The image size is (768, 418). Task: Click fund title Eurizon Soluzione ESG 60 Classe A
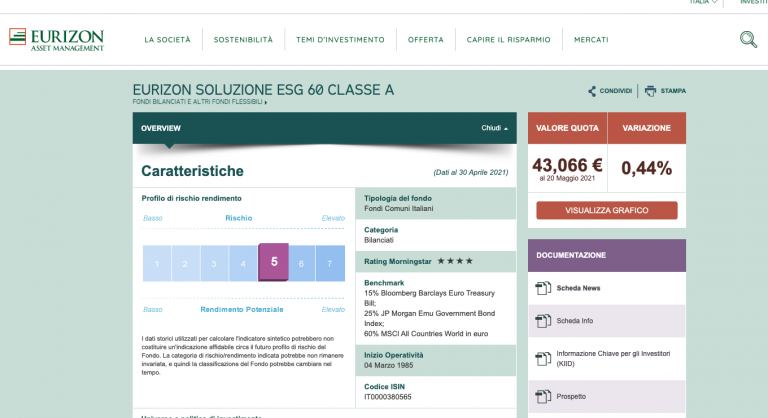point(263,90)
